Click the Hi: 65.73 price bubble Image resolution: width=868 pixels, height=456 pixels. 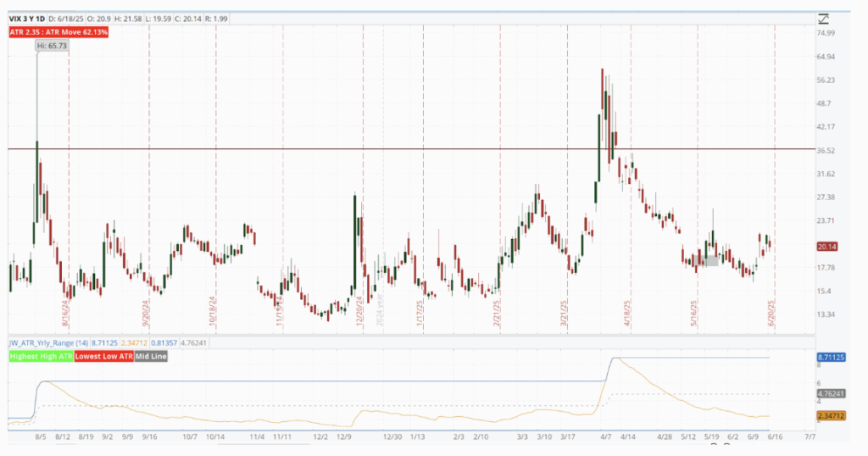(52, 46)
